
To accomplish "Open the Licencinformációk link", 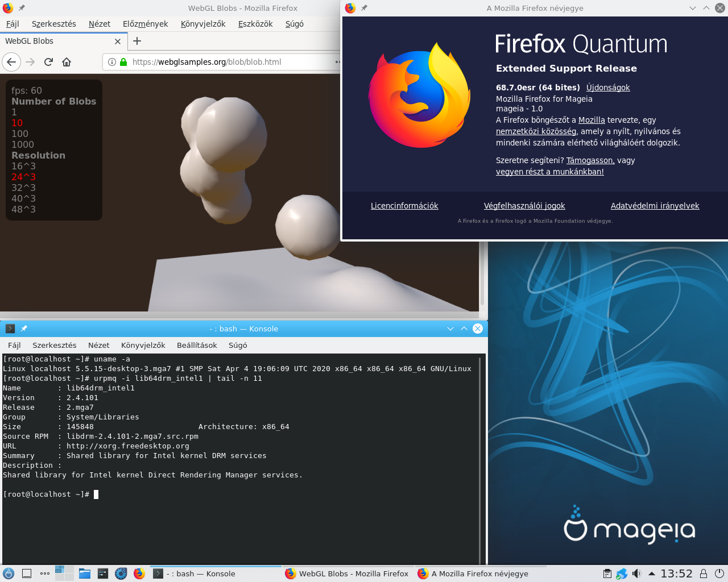I will point(404,206).
